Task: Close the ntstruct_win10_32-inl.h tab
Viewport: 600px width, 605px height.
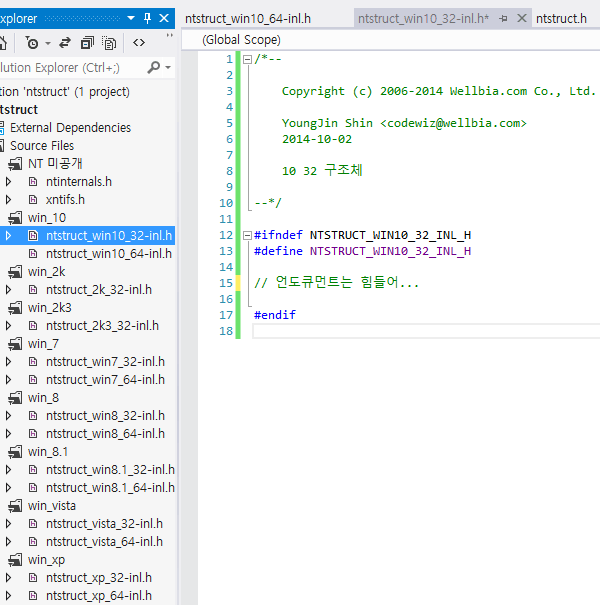Action: point(520,18)
